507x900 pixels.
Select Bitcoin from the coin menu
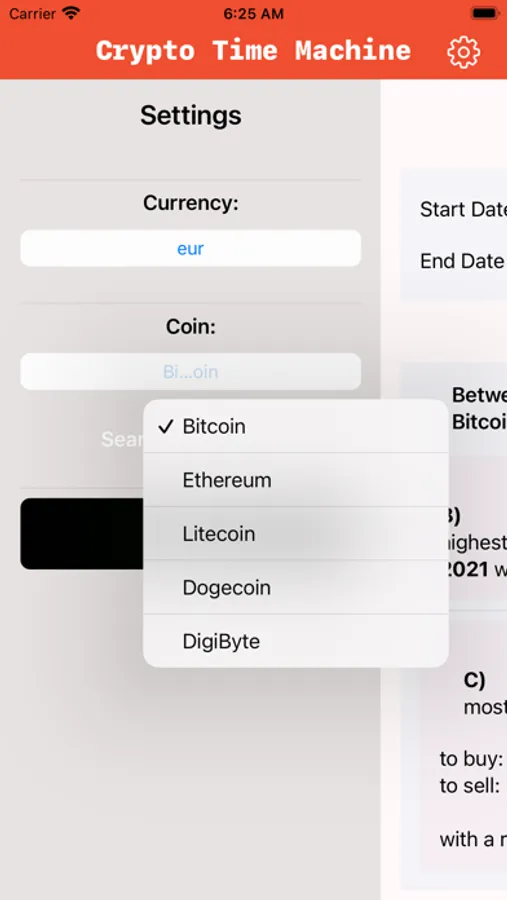click(x=296, y=426)
